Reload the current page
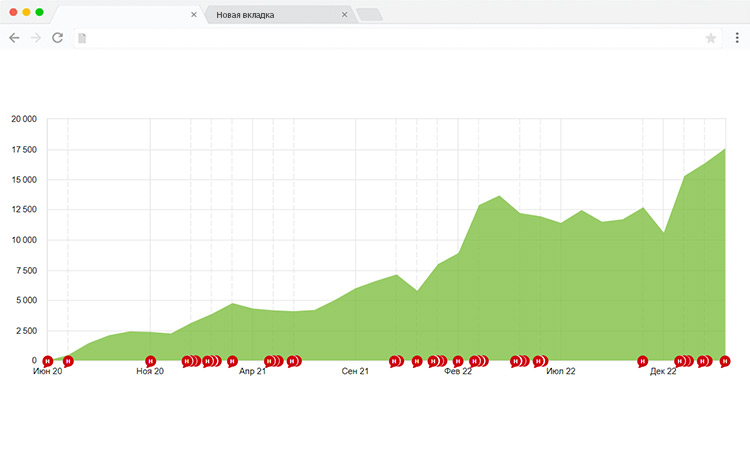750x450 pixels. pos(58,38)
